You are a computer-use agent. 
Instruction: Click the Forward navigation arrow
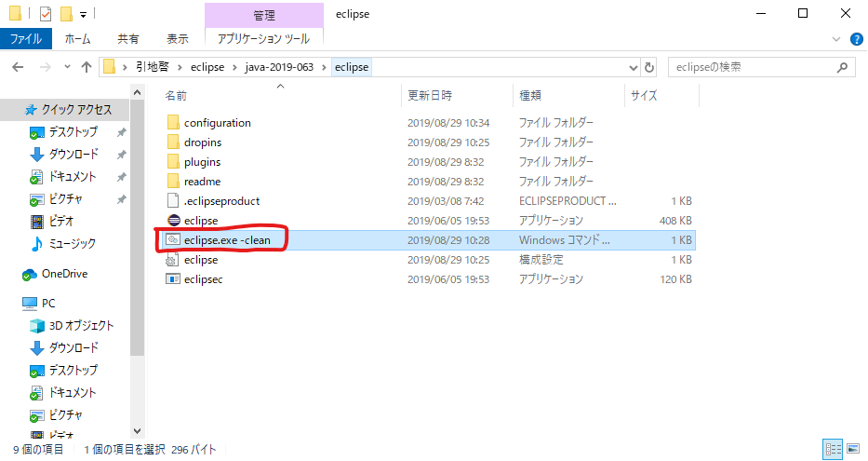(x=46, y=67)
